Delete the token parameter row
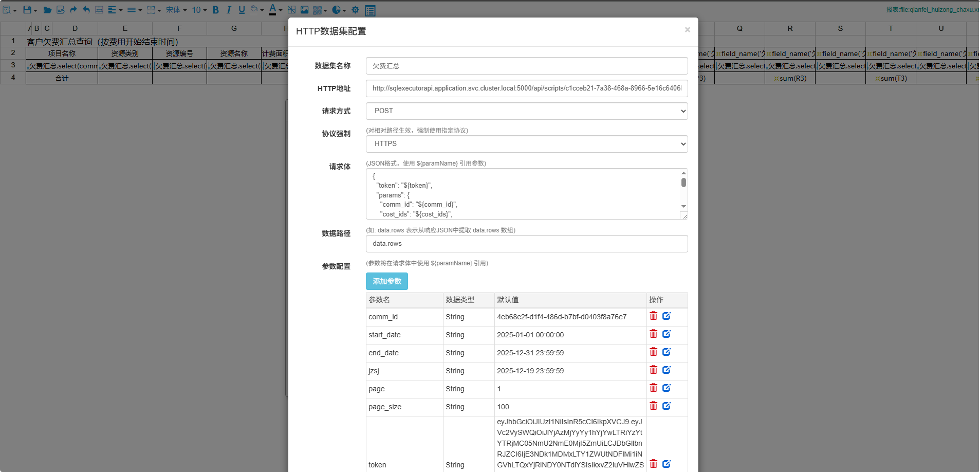980x472 pixels. coord(653,463)
